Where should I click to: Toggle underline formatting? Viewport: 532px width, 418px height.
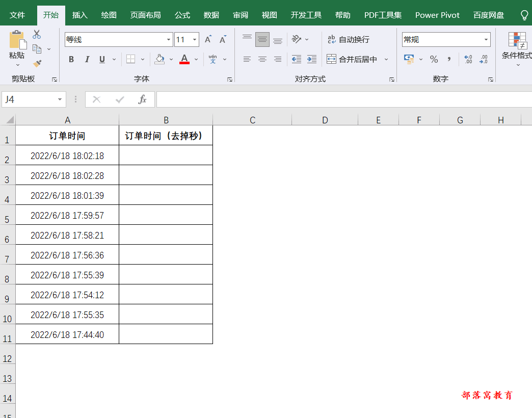[102, 59]
